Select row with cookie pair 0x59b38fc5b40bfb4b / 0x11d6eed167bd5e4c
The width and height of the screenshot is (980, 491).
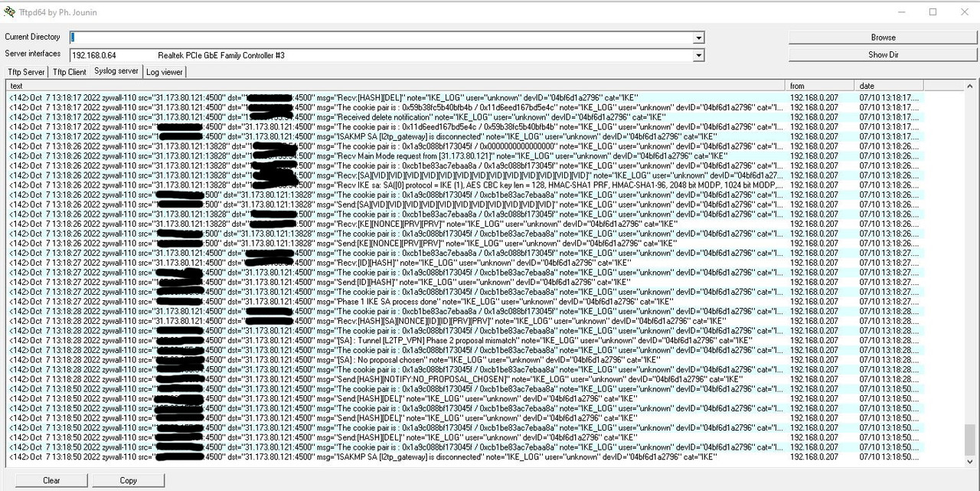[465, 107]
